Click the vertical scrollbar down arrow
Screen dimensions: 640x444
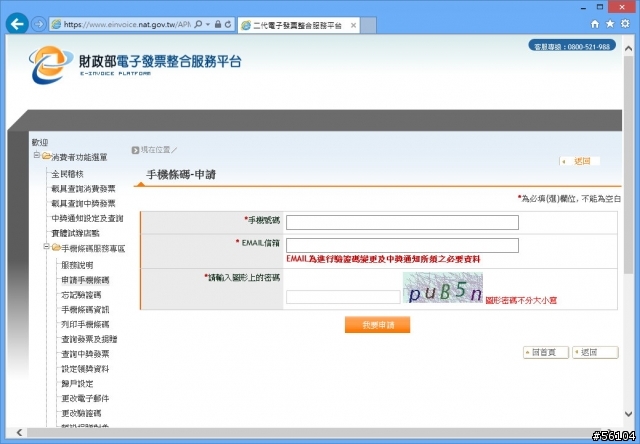pos(629,414)
